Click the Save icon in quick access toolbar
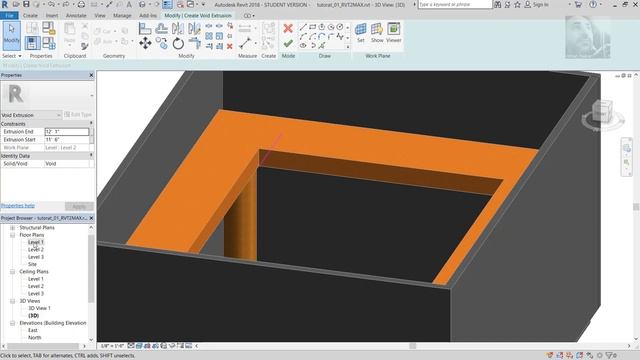This screenshot has width=640, height=360. (26, 4)
